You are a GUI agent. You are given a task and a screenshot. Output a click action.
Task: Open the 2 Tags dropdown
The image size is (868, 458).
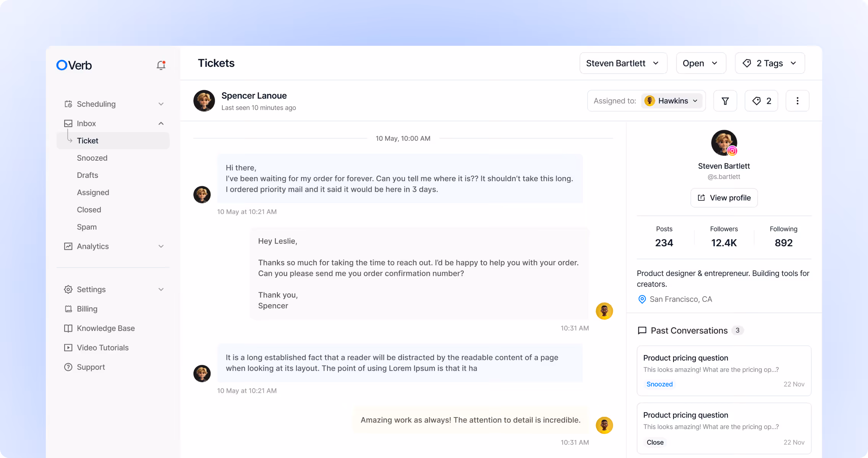[769, 63]
